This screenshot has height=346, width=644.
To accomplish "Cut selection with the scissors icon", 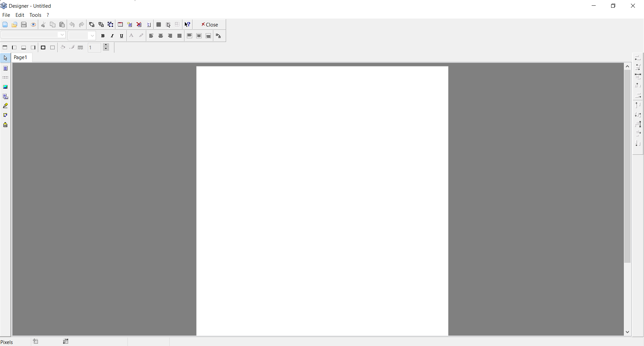I will [43, 24].
